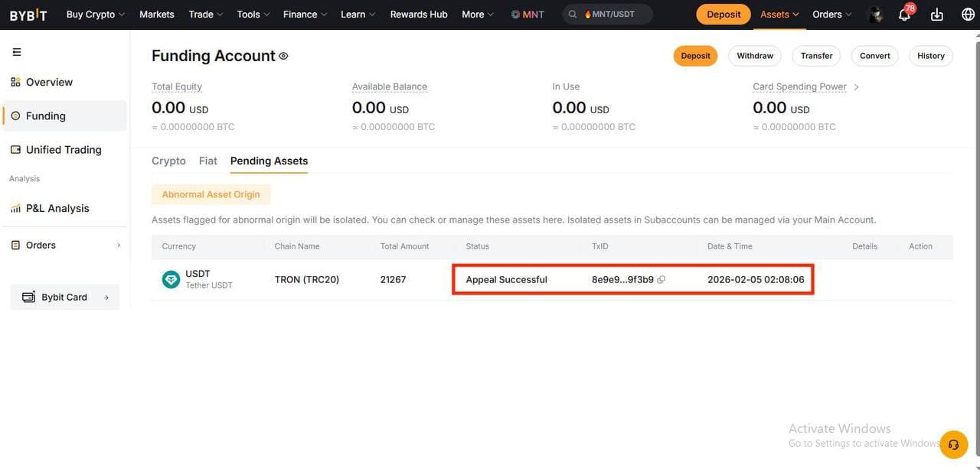The height and width of the screenshot is (472, 980).
Task: Open the Buy Crypto menu
Action: coord(95,15)
